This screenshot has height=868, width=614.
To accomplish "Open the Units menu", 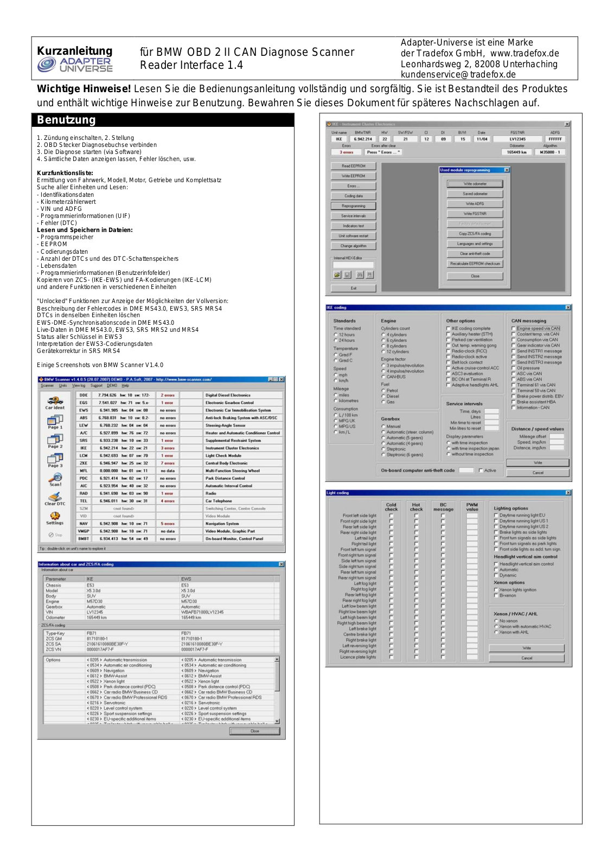I will pyautogui.click(x=63, y=385).
